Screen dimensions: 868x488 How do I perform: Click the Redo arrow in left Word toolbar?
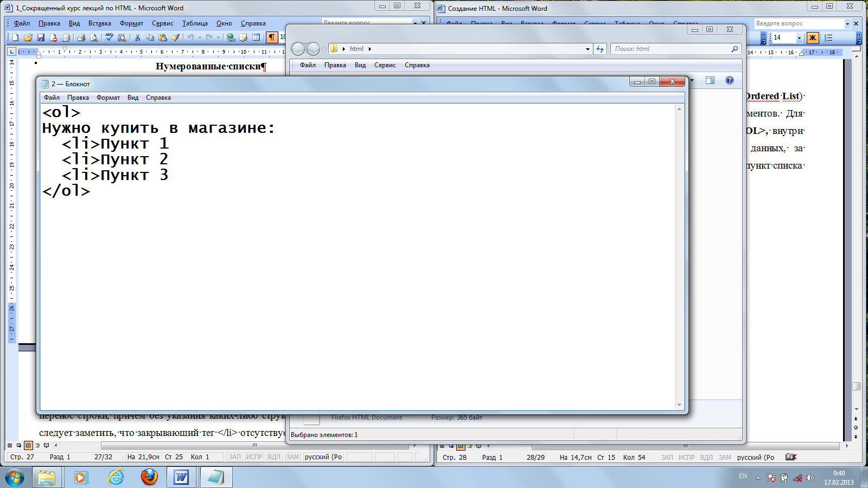point(209,37)
